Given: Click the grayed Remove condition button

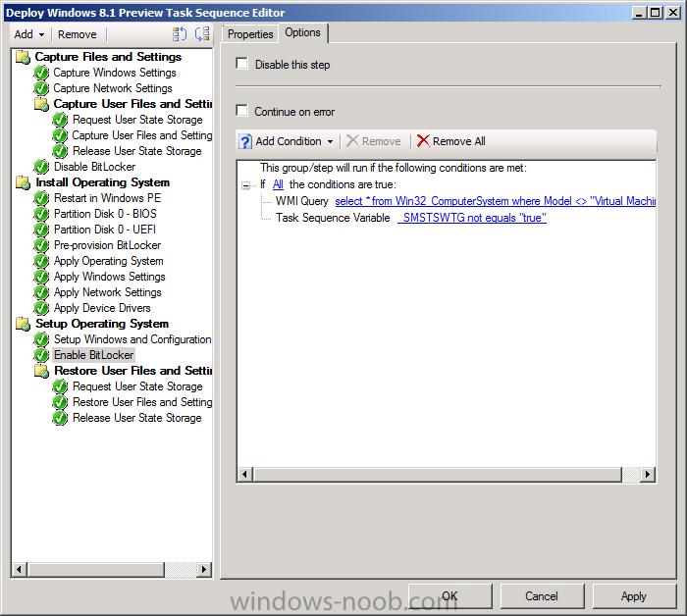Looking at the screenshot, I should coord(374,141).
